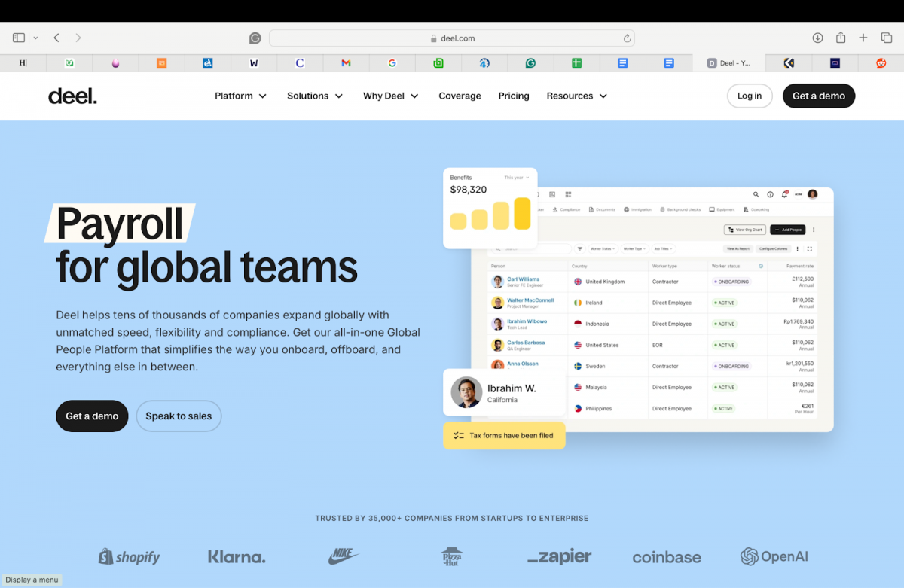Click the Pizza Hut logo
Viewport: 904px width, 588px height.
[452, 557]
